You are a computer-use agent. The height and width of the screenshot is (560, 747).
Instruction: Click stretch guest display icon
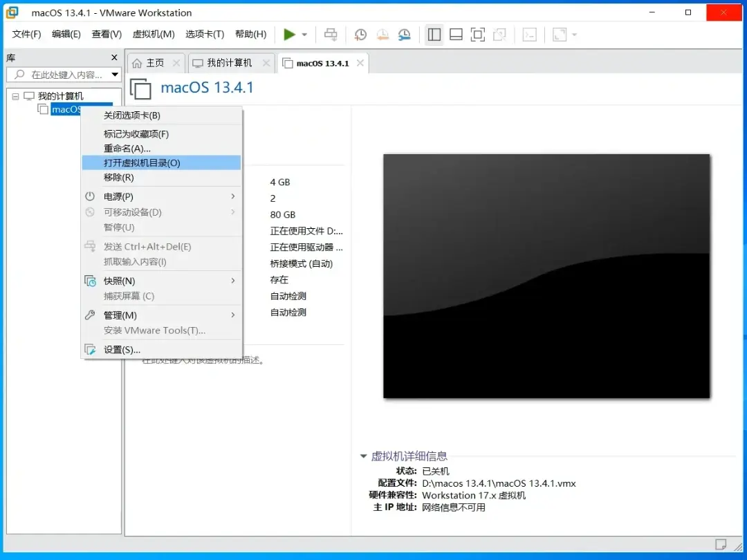pos(560,35)
